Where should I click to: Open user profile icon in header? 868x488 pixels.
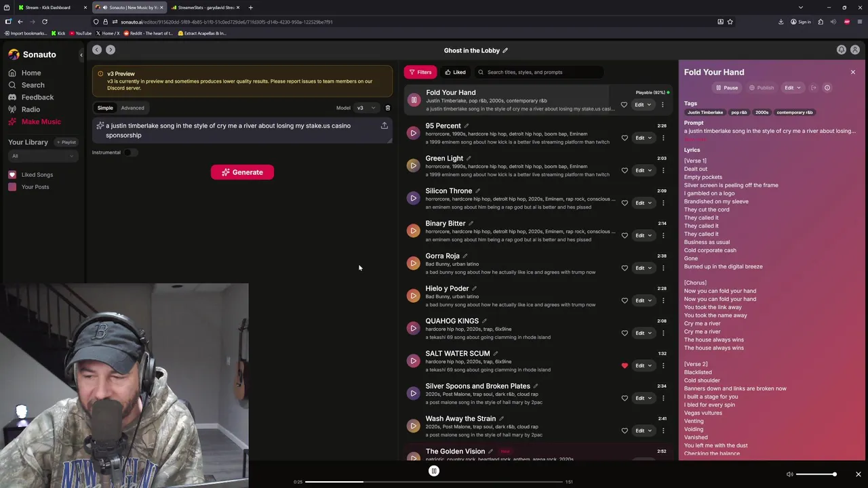pyautogui.click(x=855, y=49)
